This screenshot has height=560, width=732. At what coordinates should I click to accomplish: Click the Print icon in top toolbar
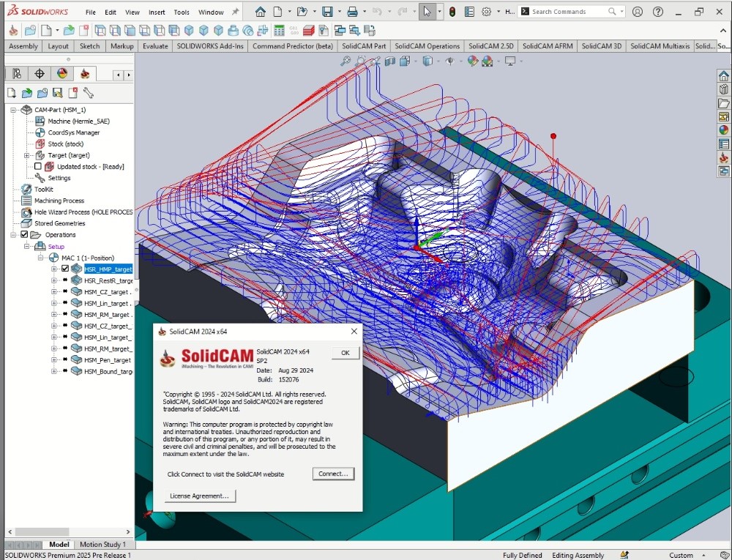coord(353,12)
